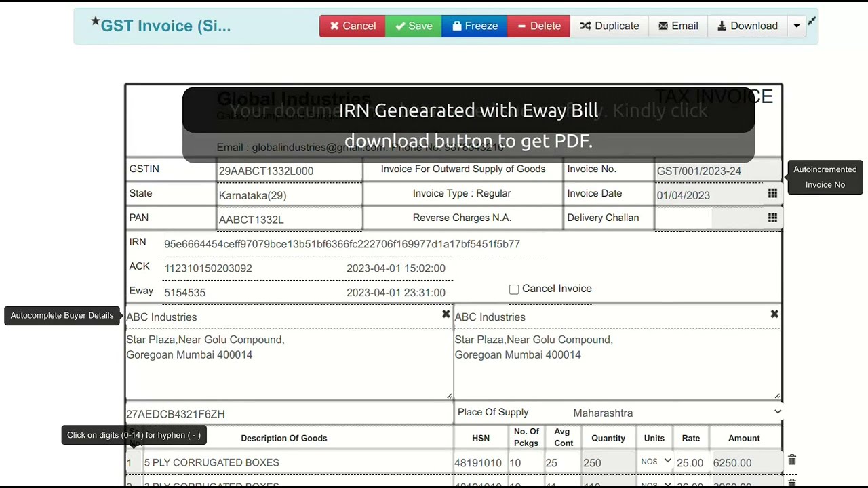Click the Description Of Goods column header
The width and height of the screenshot is (868, 488).
point(284,438)
